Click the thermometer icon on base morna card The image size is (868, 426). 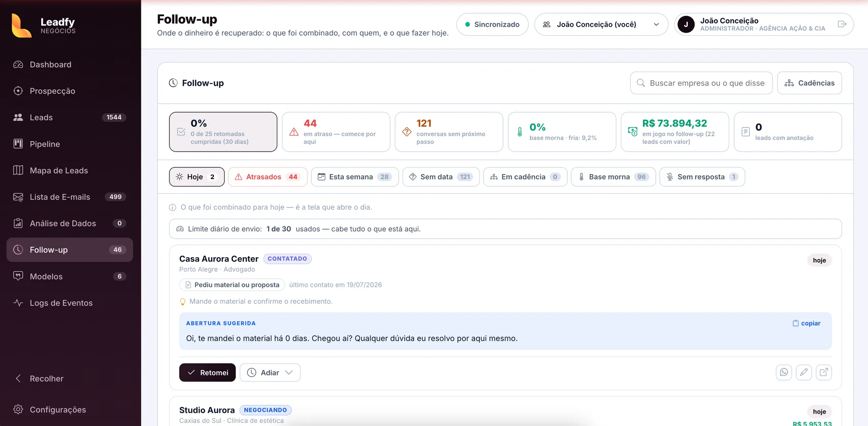coord(520,132)
